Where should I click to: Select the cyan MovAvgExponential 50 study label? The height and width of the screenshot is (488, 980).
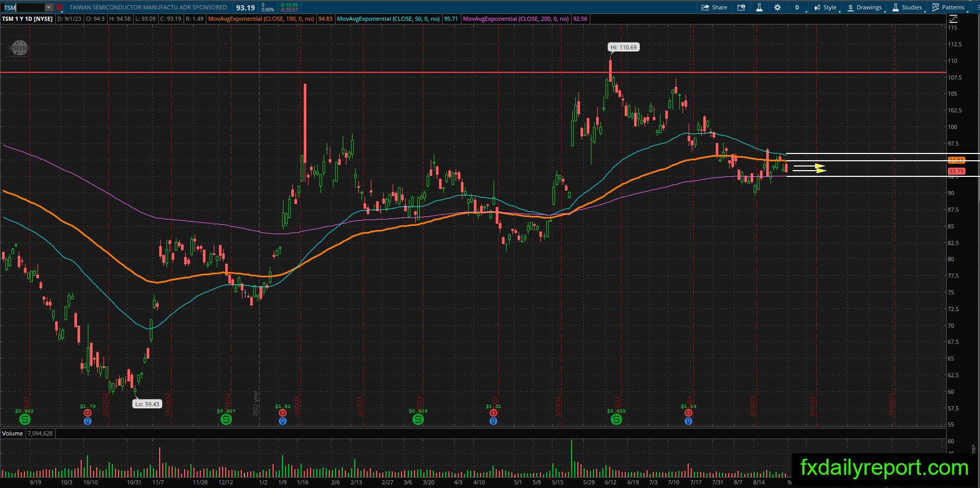tap(389, 19)
